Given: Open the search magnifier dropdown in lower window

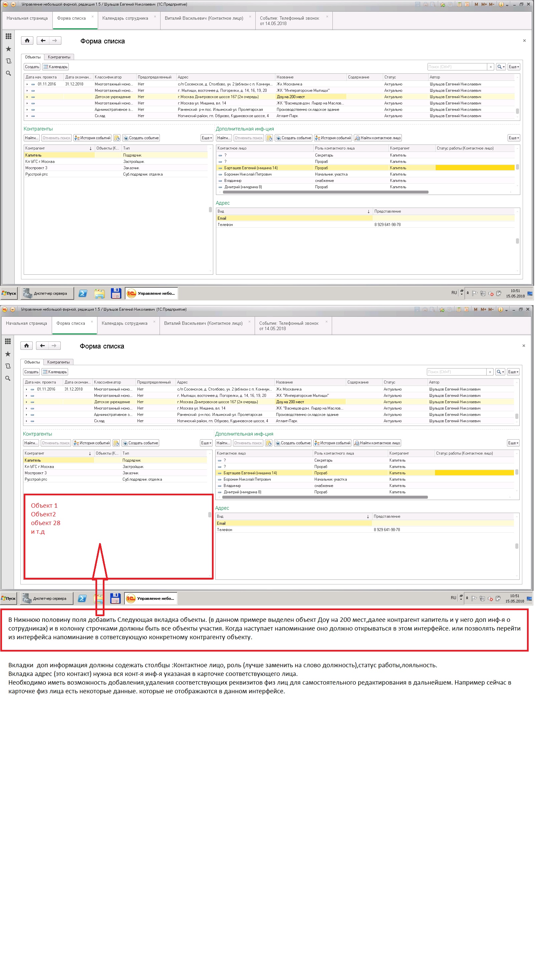Looking at the screenshot, I should point(500,372).
